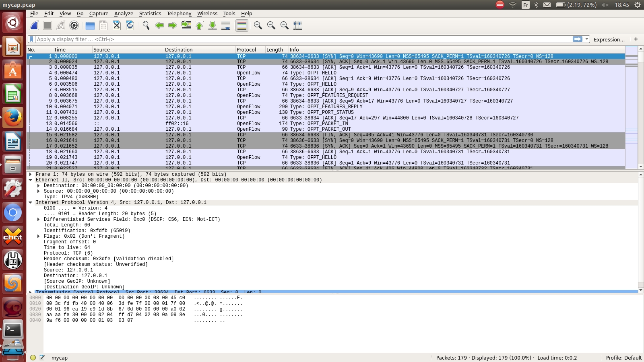
Task: Open recent display filters dropdown arrow
Action: tap(587, 39)
